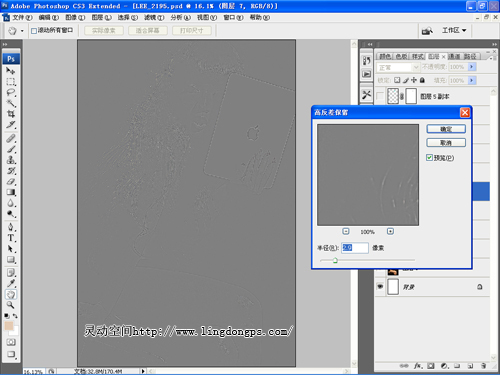
Task: Select the Crop tool
Action: point(11,114)
